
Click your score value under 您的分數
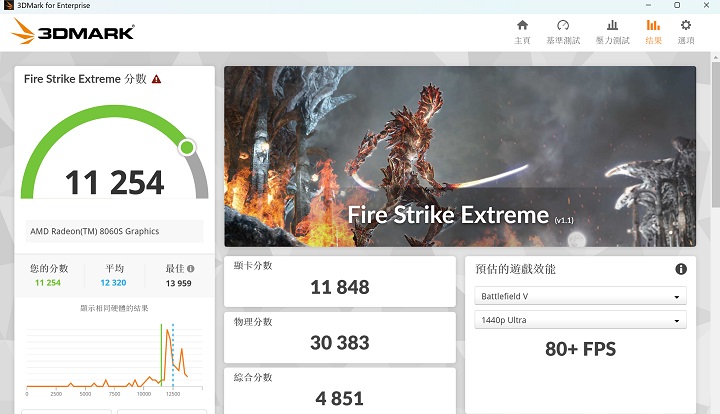tap(48, 283)
